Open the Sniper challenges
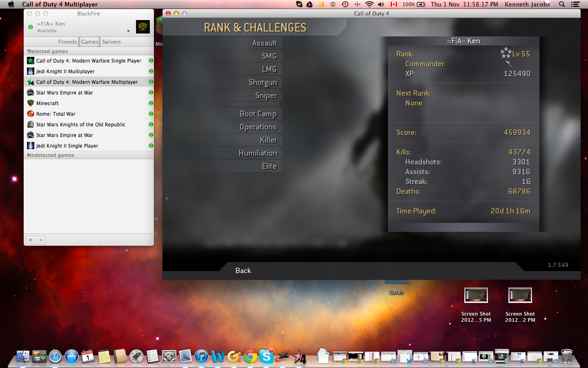Viewport: 588px width, 368px height. coord(266,95)
